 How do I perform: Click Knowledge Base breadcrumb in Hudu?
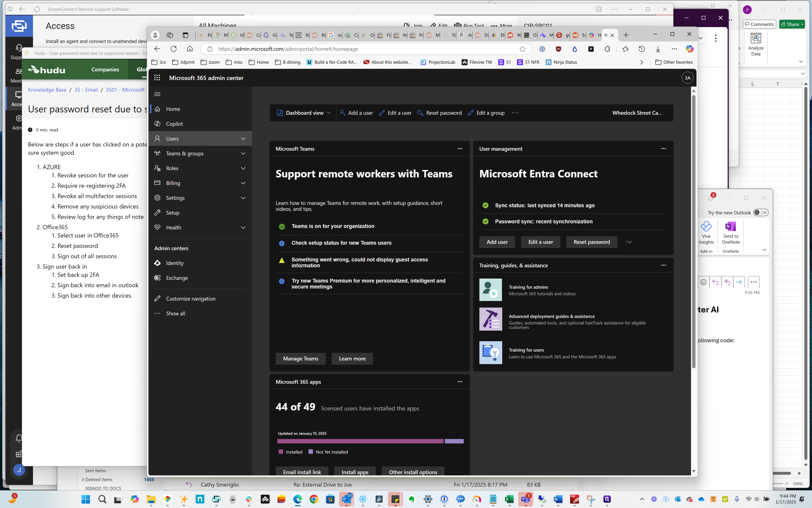(x=47, y=90)
